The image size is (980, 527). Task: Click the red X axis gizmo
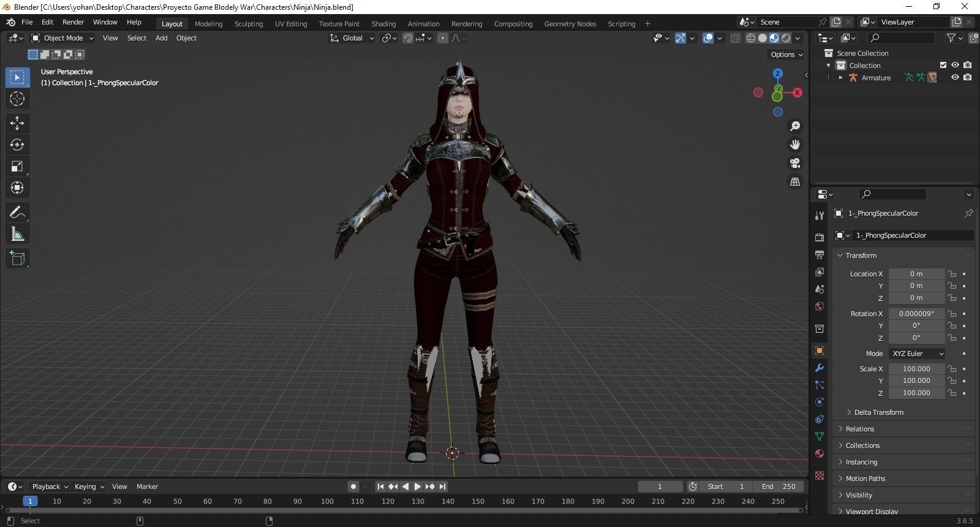[x=797, y=93]
